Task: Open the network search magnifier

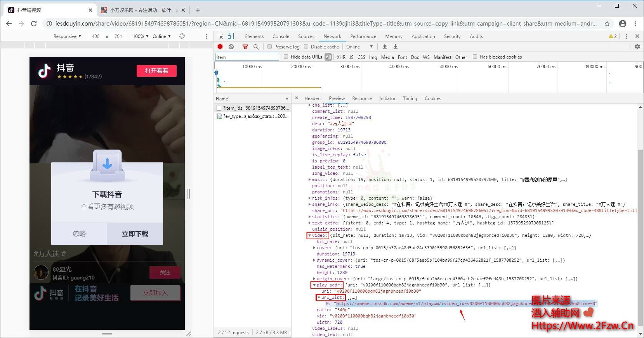Action: [x=256, y=47]
